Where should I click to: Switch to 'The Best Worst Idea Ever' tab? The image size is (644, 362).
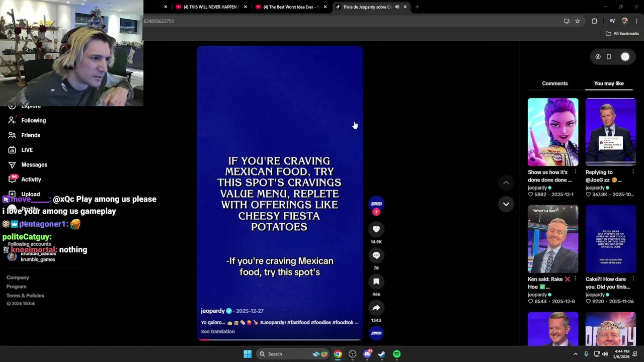pos(290,7)
